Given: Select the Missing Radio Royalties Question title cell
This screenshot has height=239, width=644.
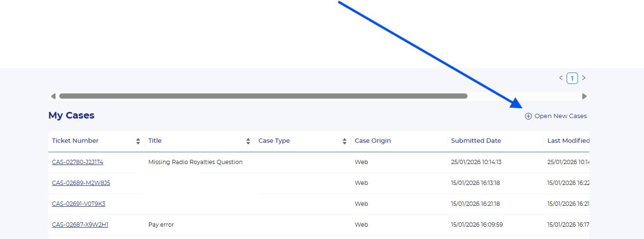Looking at the screenshot, I should tap(195, 162).
